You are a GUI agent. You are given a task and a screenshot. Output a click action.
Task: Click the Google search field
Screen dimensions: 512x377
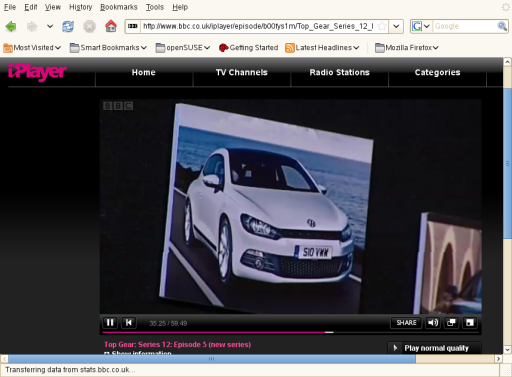465,26
